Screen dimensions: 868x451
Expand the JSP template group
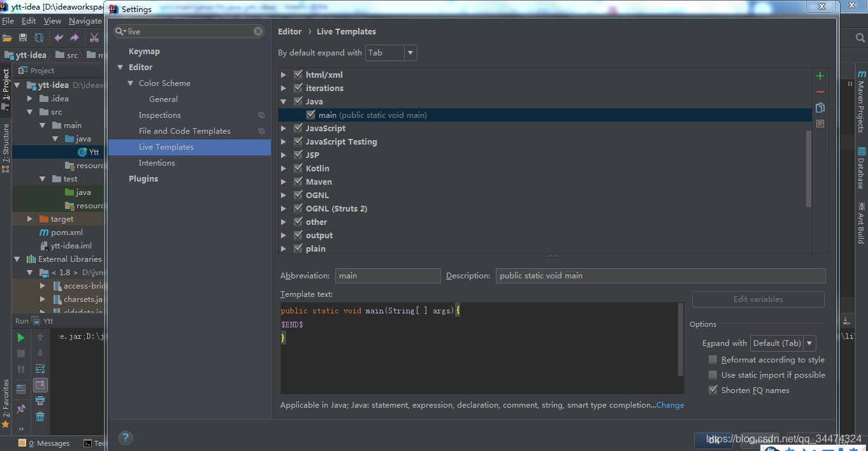[284, 155]
